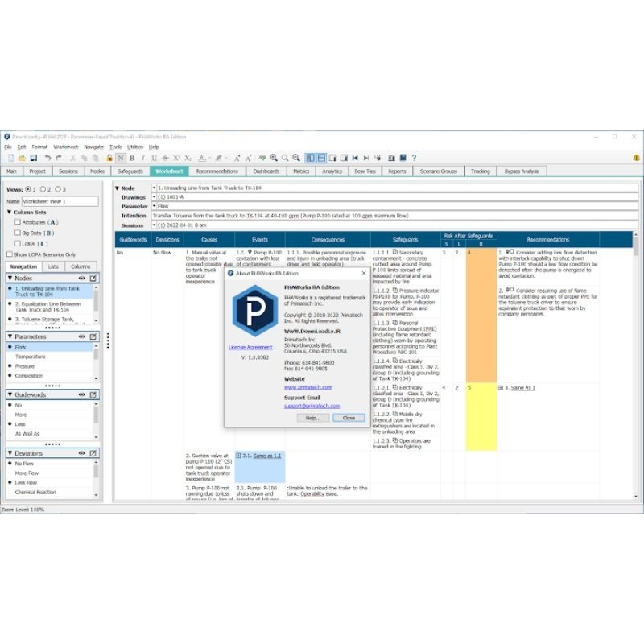Screen dimensions: 644x644
Task: Click Close button in About dialog
Action: point(349,418)
